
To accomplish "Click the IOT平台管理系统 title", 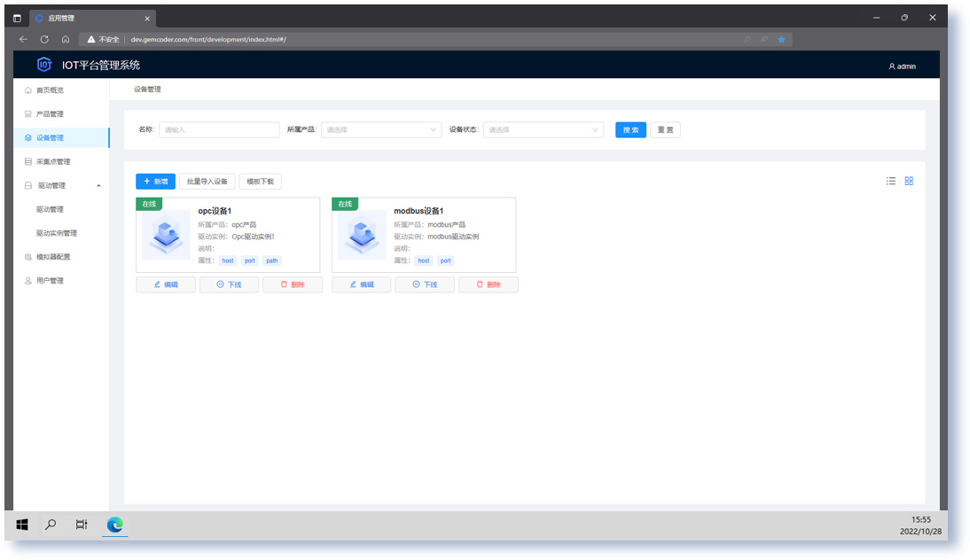I will click(101, 65).
